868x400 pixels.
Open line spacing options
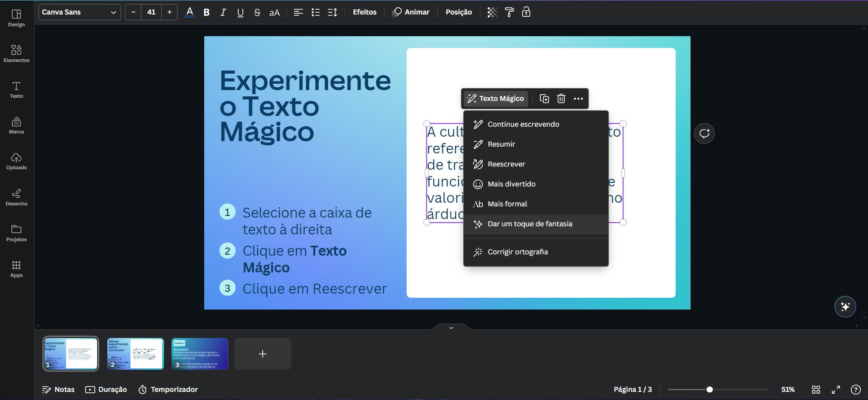(332, 12)
